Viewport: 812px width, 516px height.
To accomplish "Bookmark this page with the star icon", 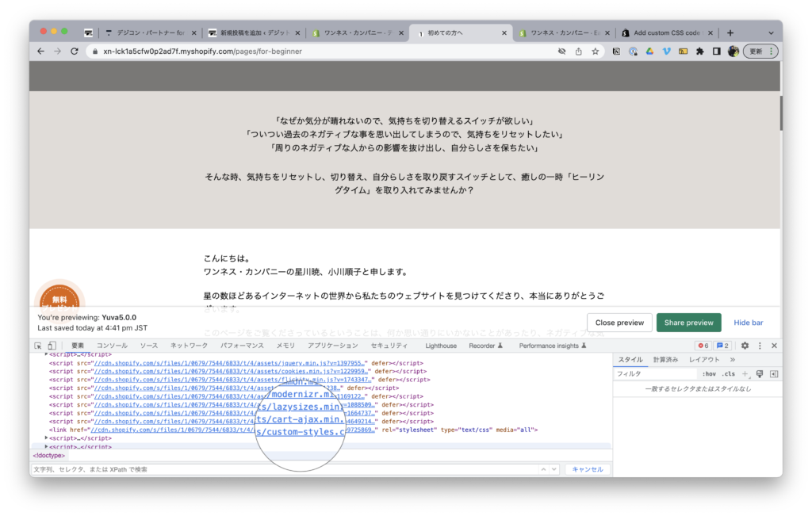I will pos(596,52).
